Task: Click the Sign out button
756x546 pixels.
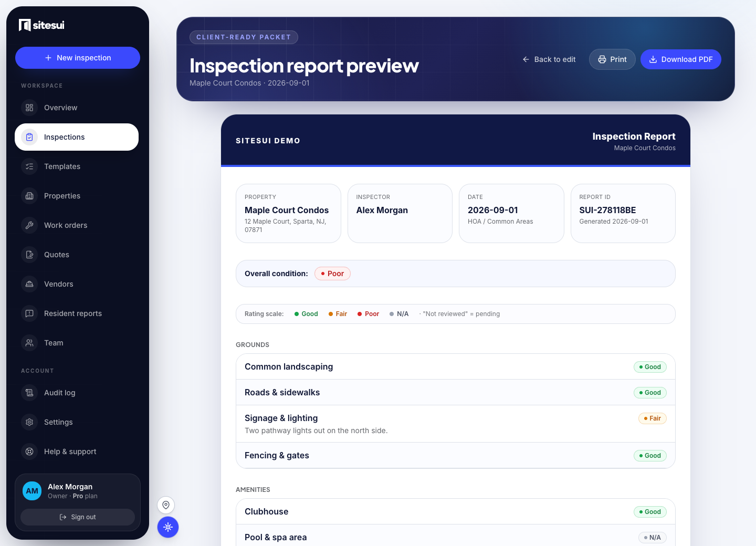Action: point(78,517)
